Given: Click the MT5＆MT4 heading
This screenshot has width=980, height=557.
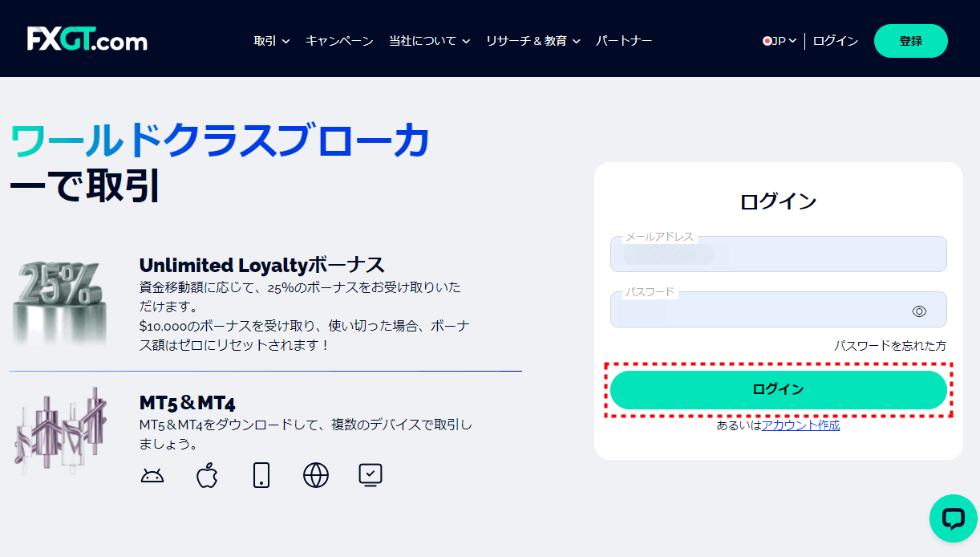Looking at the screenshot, I should coord(187,403).
